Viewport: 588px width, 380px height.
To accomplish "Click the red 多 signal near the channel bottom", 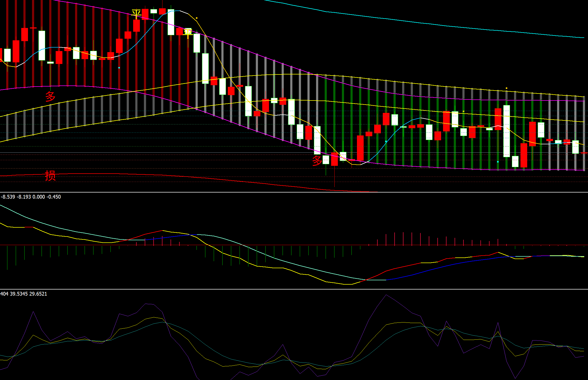I will (317, 160).
